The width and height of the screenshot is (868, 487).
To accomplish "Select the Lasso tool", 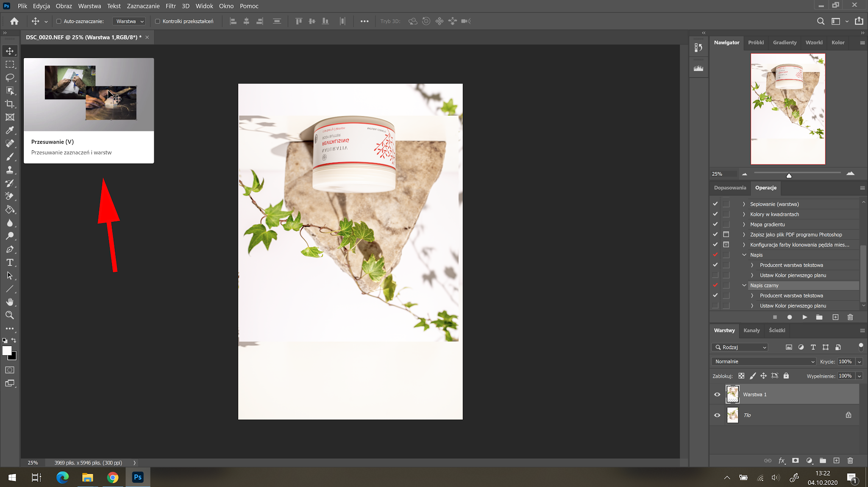I will click(10, 77).
